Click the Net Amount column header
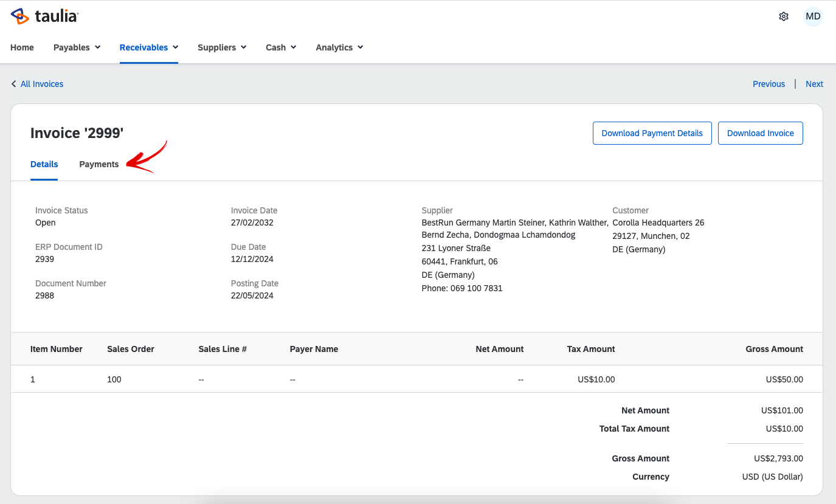The width and height of the screenshot is (836, 504). pos(500,349)
